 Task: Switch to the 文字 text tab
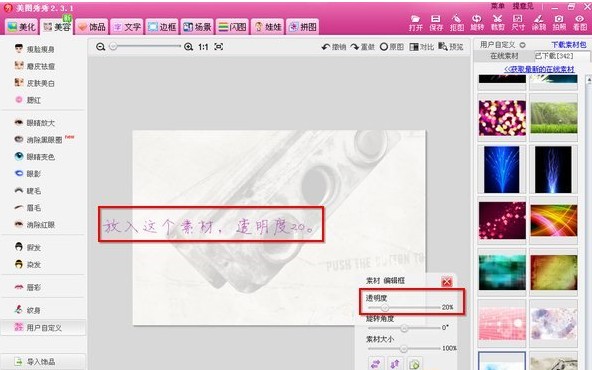click(x=127, y=27)
